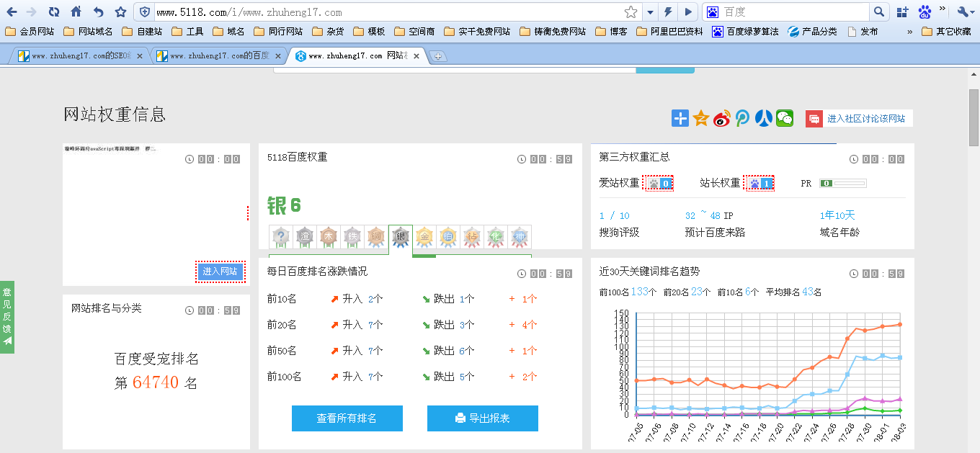Click the 导出报表 export button
980x453 pixels.
pos(482,418)
